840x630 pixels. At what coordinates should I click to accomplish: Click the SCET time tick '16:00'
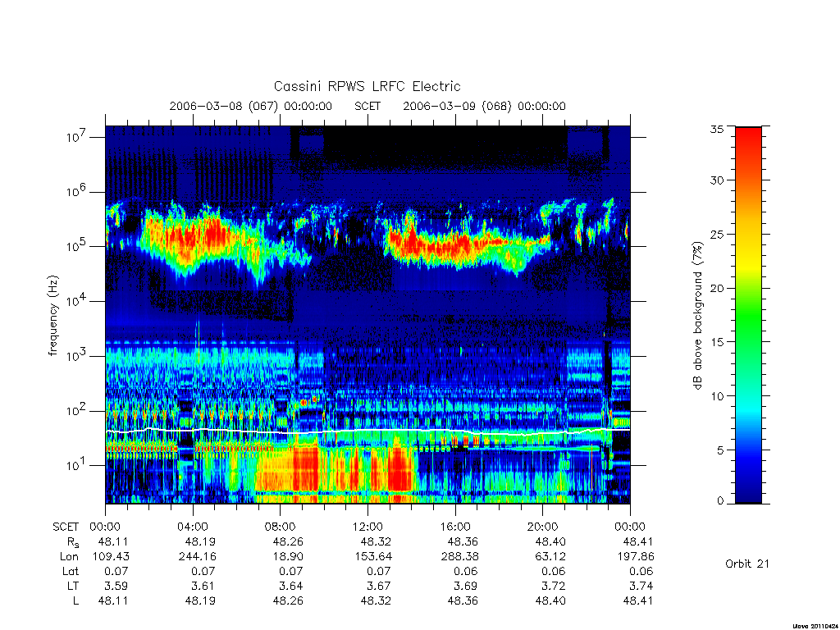coord(455,527)
